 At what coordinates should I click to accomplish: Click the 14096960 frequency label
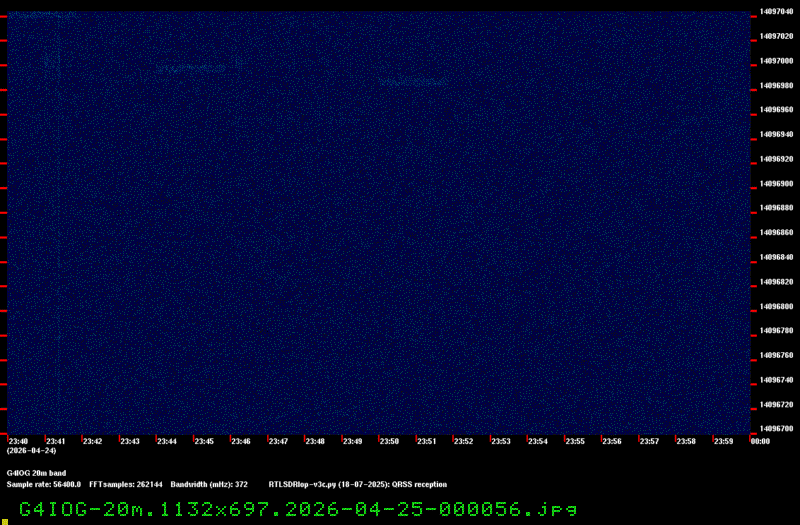[x=777, y=110]
